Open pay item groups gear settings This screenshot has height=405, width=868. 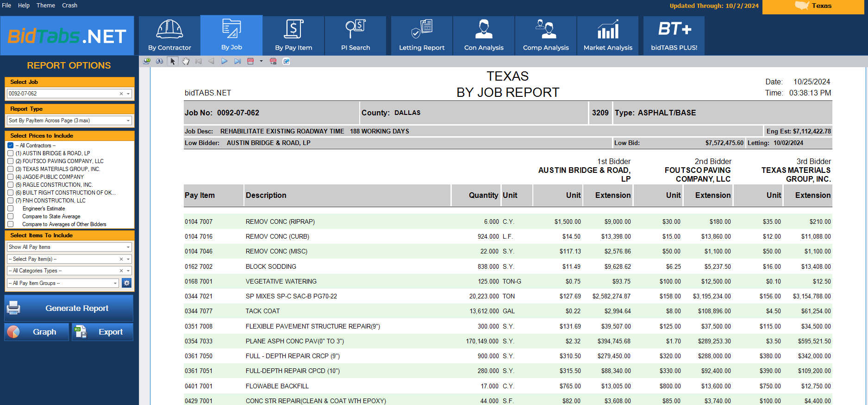point(126,283)
